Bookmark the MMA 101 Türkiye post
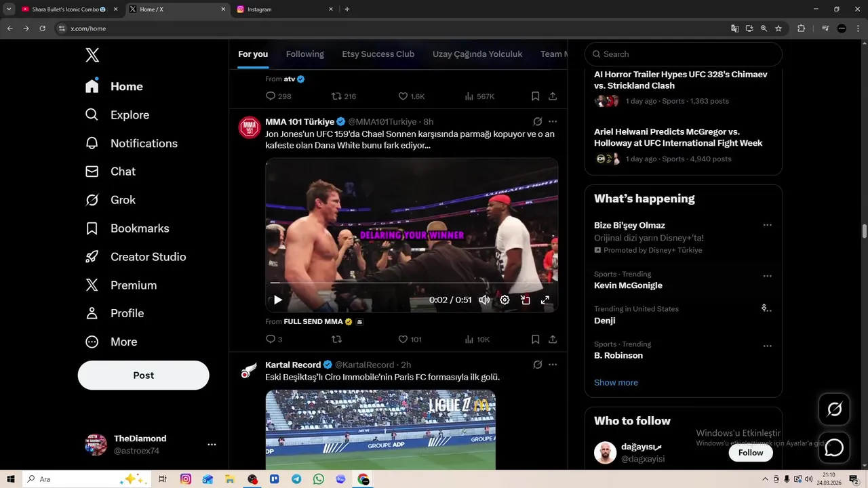Viewport: 868px width, 488px height. 535,340
